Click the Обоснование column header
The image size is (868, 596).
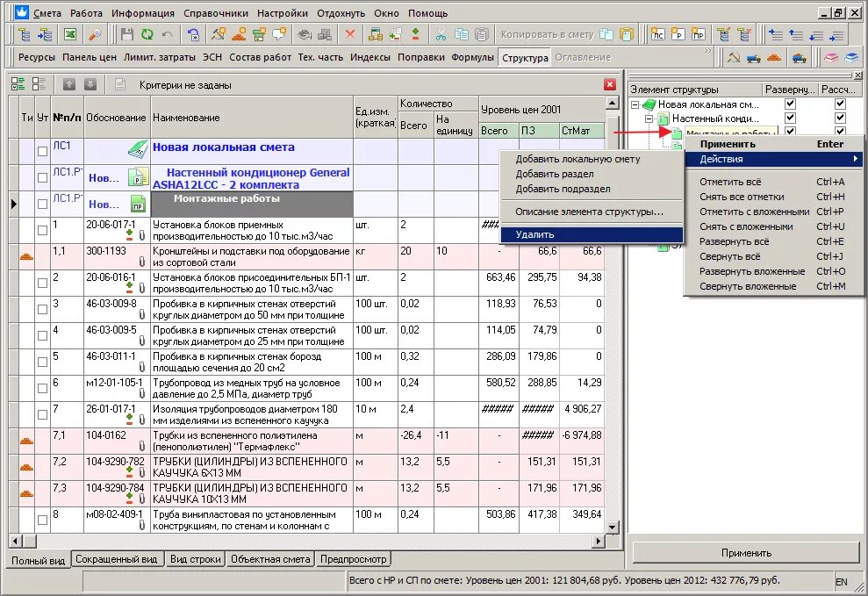pyautogui.click(x=117, y=118)
